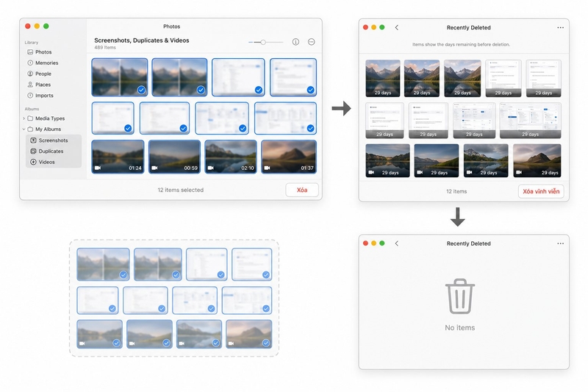Click the Library section header in sidebar
This screenshot has height=392, width=588.
(32, 43)
